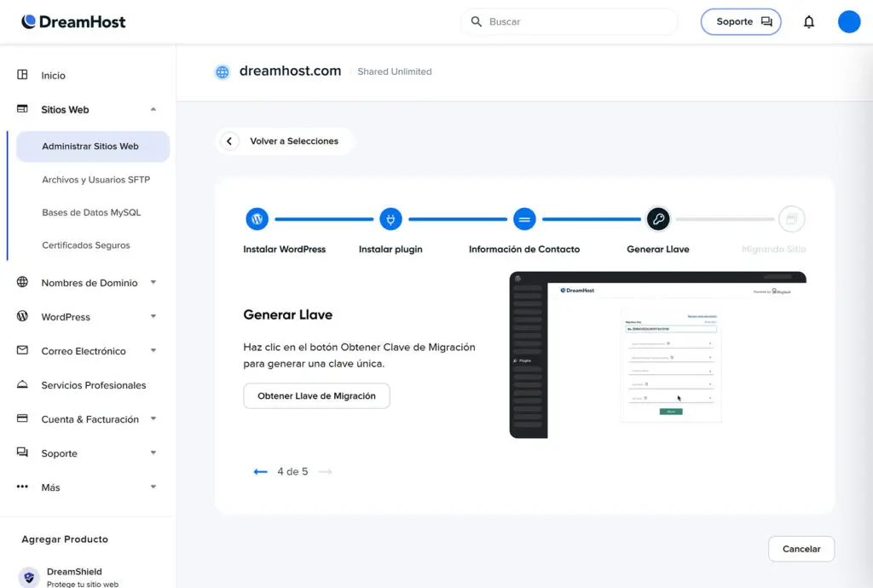This screenshot has width=873, height=588.
Task: Open the blue user avatar menu
Action: [x=849, y=21]
